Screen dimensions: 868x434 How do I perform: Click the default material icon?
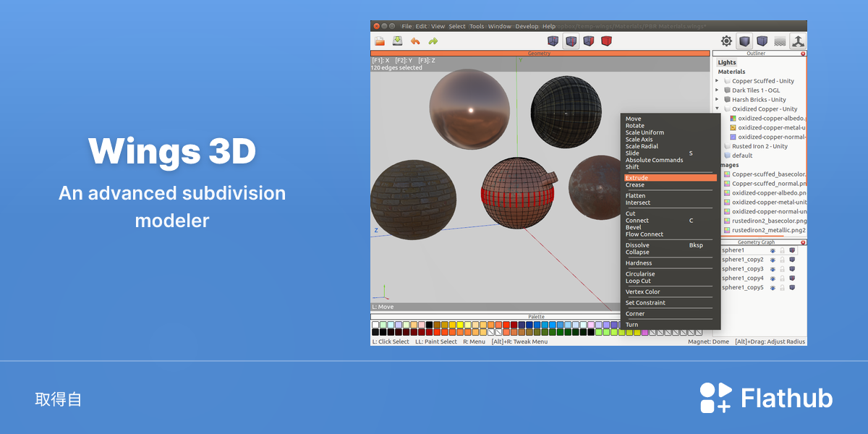point(727,156)
